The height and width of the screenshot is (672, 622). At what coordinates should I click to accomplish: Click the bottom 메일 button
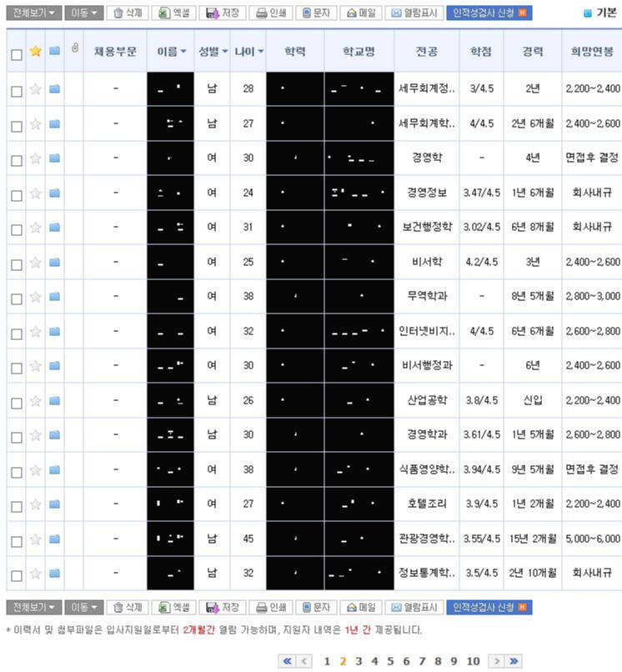click(360, 607)
